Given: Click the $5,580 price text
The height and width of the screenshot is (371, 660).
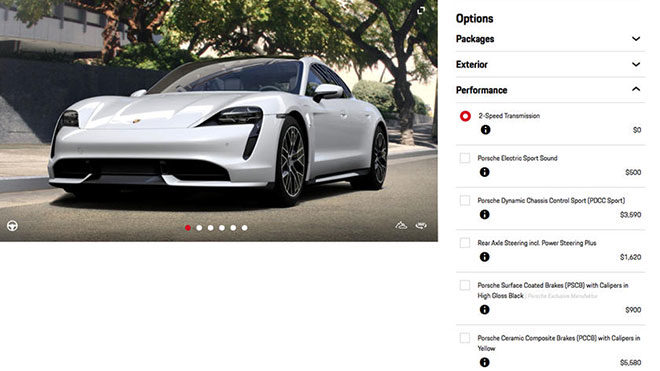Looking at the screenshot, I should [630, 363].
